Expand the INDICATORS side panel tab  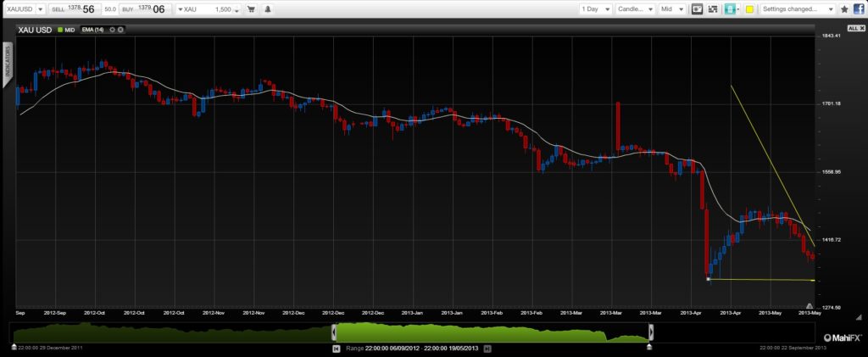[8, 64]
